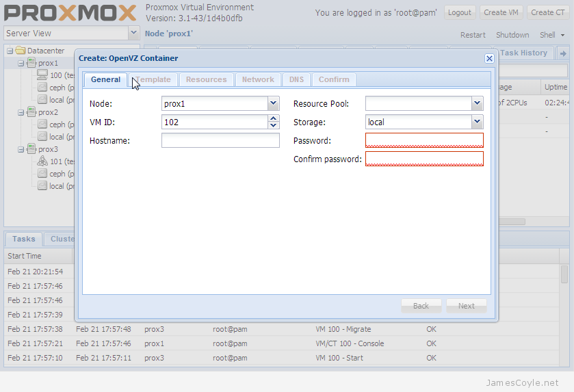This screenshot has width=574, height=392.
Task: Click the Uptime column header
Action: [x=555, y=87]
